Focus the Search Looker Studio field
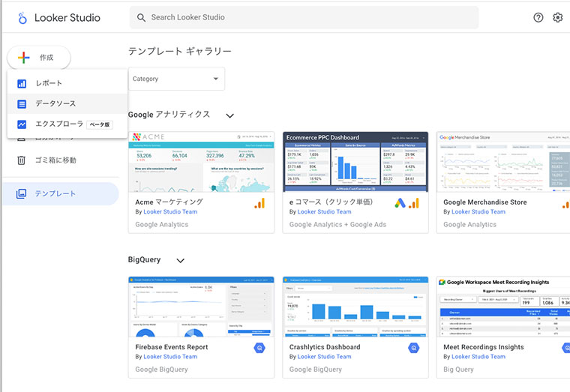570x392 pixels. [304, 17]
